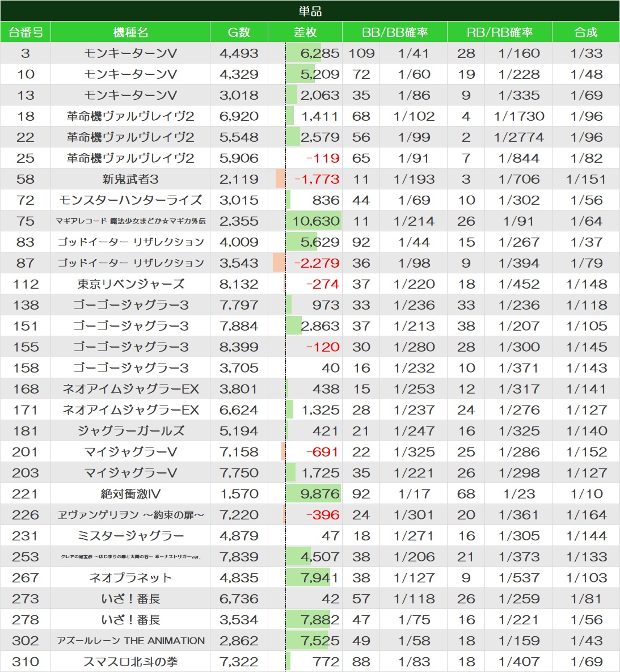This screenshot has width=620, height=672.
Task: Click the G数 column header
Action: [239, 32]
